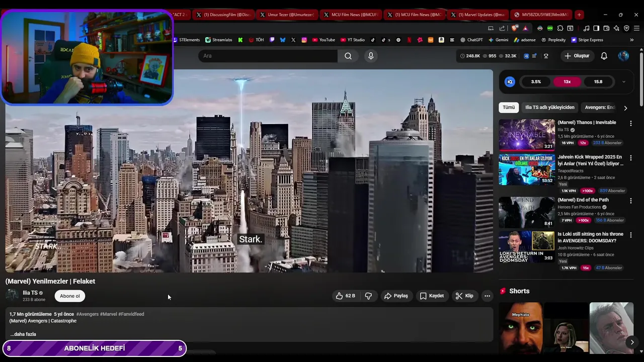Open the #Avengers hashtag link
Viewport: 644px width, 362px height.
tap(88, 314)
